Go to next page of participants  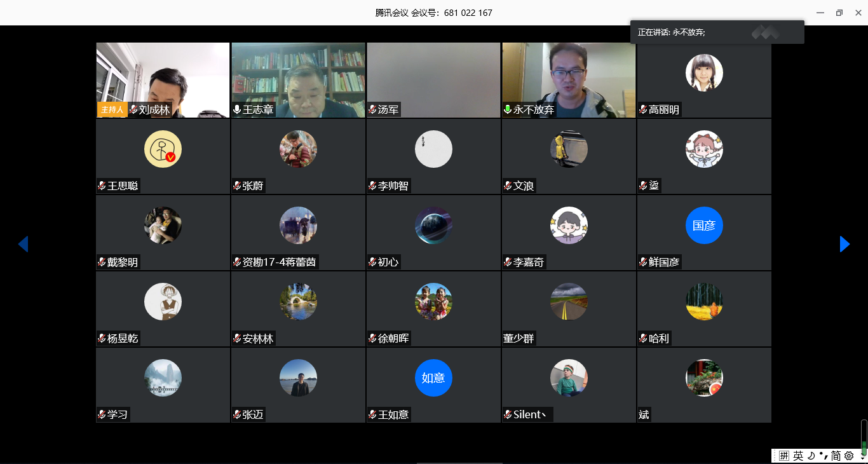click(844, 244)
